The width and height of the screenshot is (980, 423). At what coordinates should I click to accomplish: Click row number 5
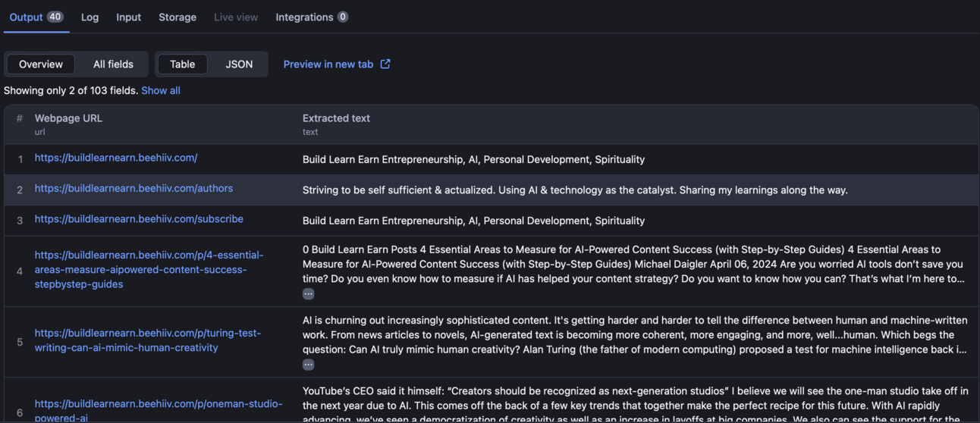coord(20,342)
